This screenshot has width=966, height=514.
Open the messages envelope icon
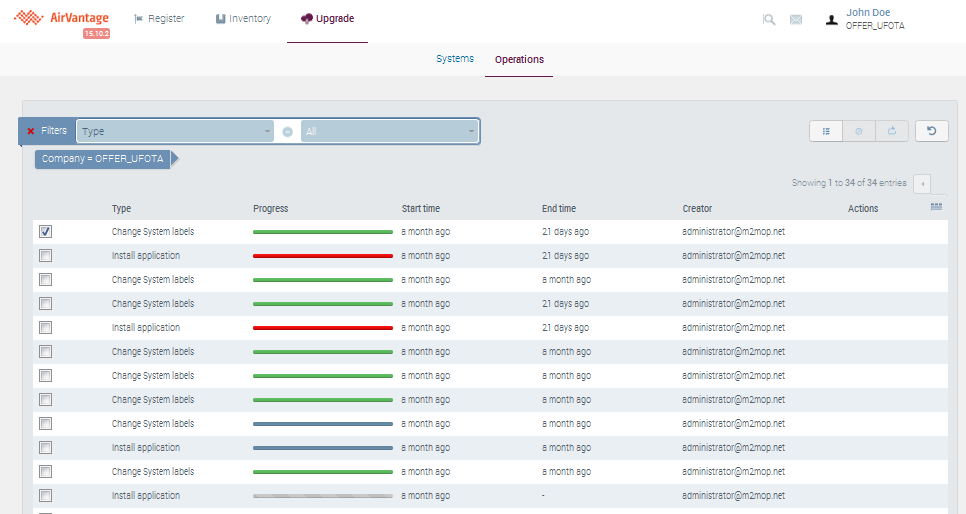point(796,19)
